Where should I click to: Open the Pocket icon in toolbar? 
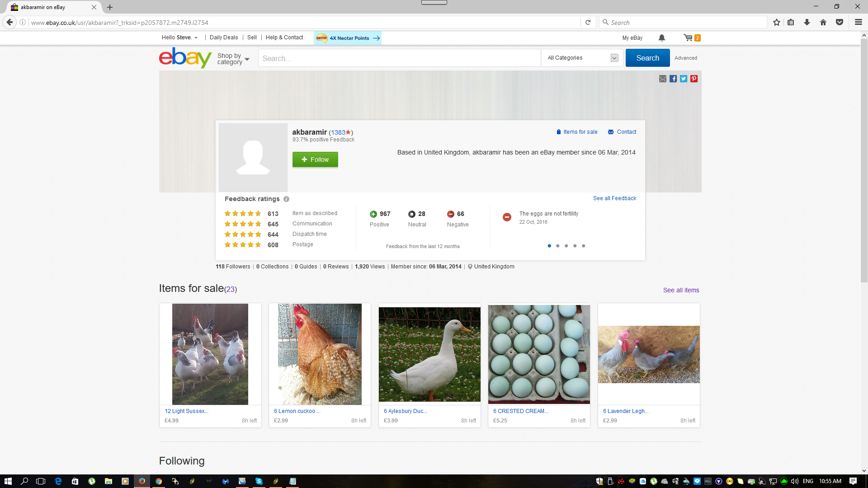click(x=840, y=22)
